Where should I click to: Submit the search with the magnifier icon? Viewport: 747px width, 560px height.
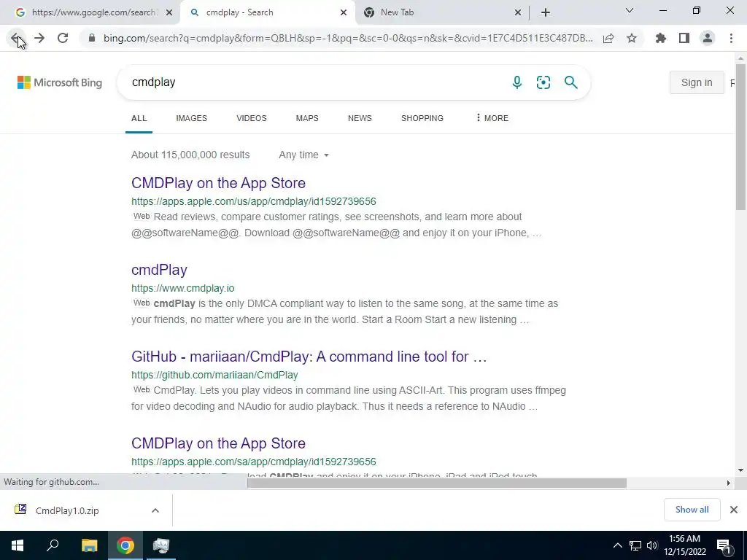coord(570,82)
